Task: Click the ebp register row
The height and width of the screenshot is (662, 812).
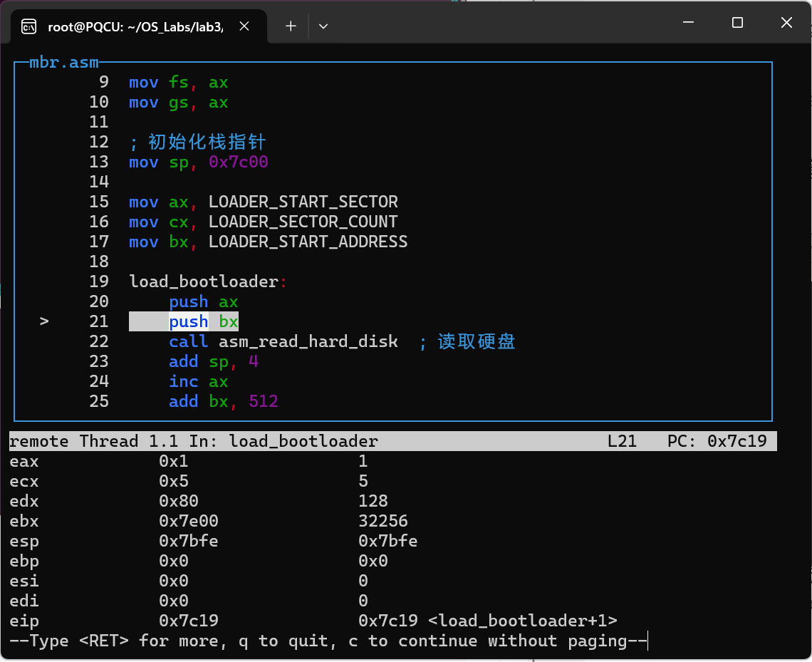Action: [199, 561]
